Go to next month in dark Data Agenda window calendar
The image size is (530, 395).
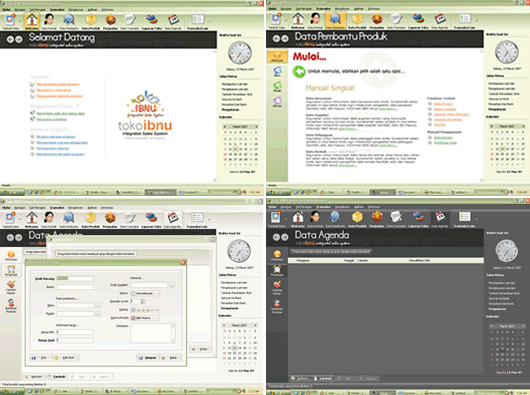[x=523, y=326]
